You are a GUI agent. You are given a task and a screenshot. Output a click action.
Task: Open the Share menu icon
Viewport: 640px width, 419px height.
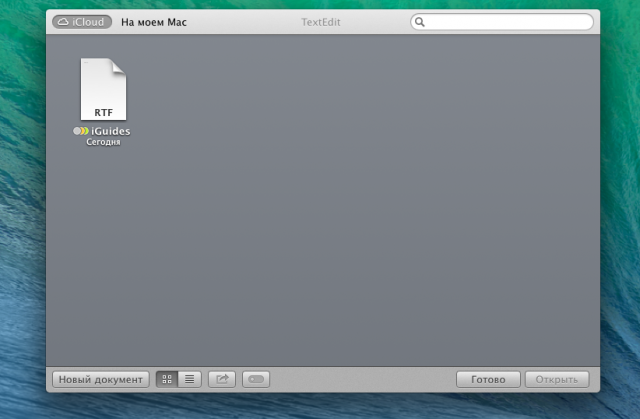click(x=222, y=379)
